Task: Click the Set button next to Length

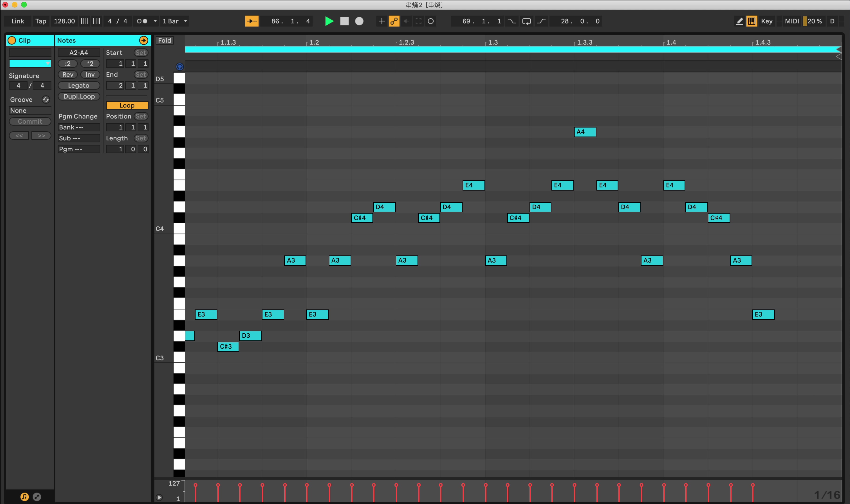Action: (x=141, y=138)
